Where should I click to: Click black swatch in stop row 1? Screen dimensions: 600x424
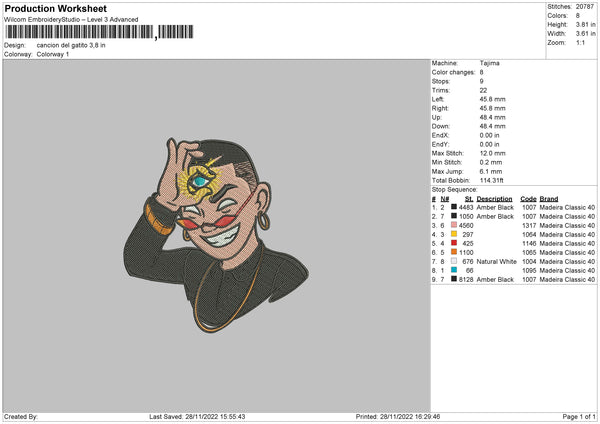[x=454, y=207]
